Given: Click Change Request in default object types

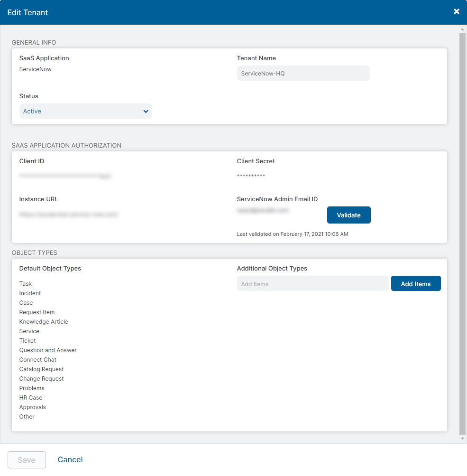Looking at the screenshot, I should 41,379.
